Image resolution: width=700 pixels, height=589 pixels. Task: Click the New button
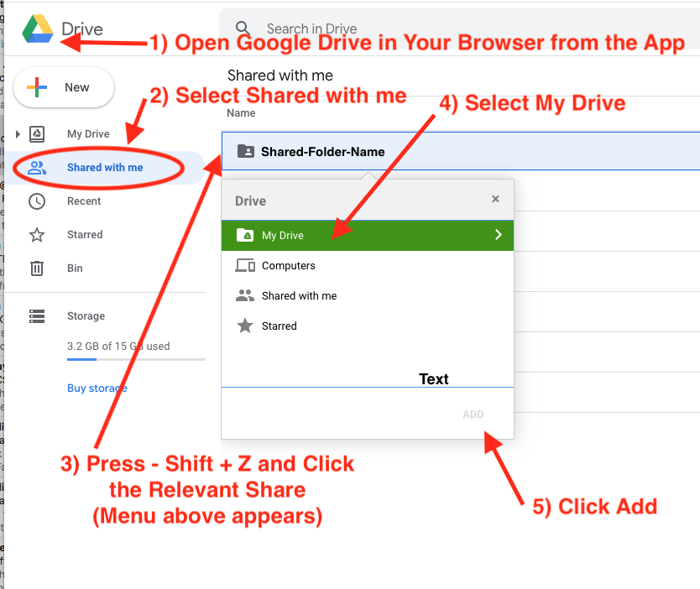(64, 87)
